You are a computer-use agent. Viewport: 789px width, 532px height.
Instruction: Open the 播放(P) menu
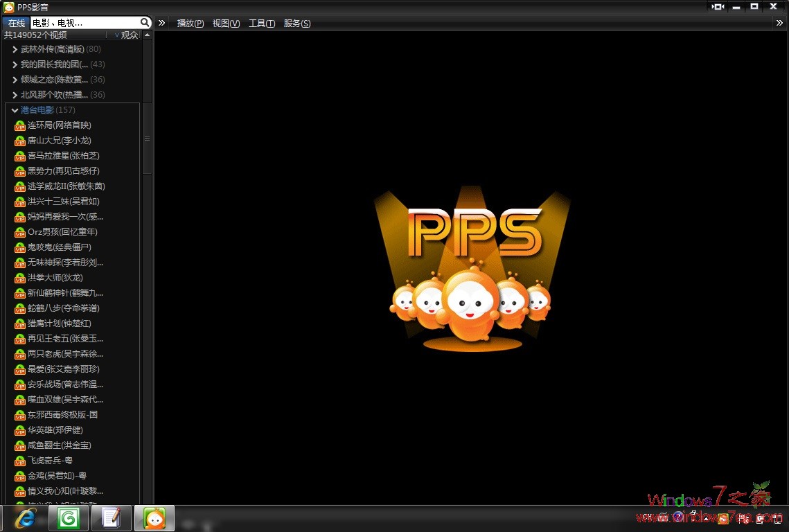click(x=190, y=24)
